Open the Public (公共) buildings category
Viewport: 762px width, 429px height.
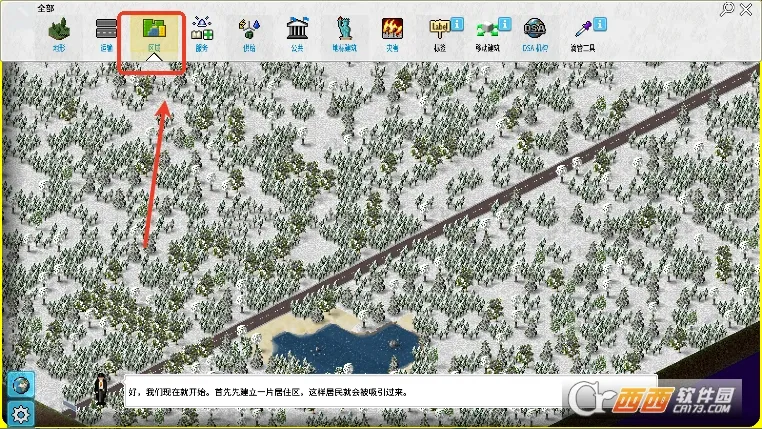[297, 34]
